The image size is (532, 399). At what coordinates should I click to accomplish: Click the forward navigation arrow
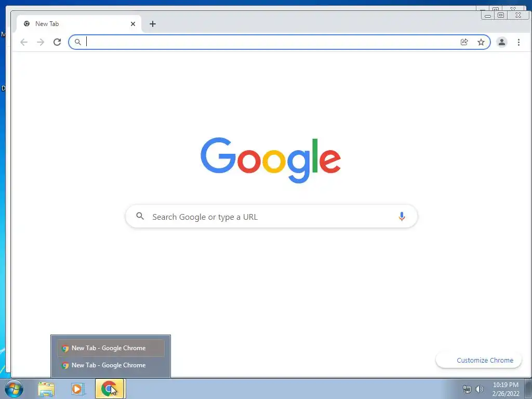[x=41, y=42]
